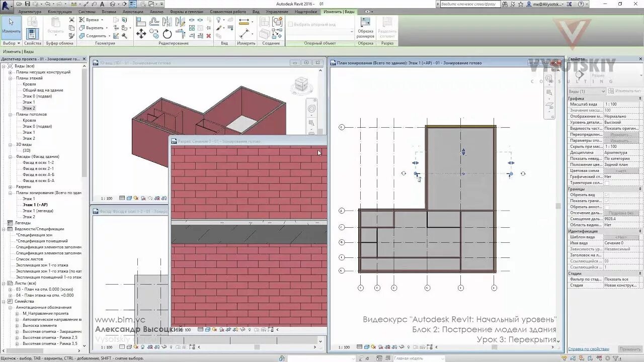Click the text tool 'A' in quick access toolbar

[x=102, y=4]
